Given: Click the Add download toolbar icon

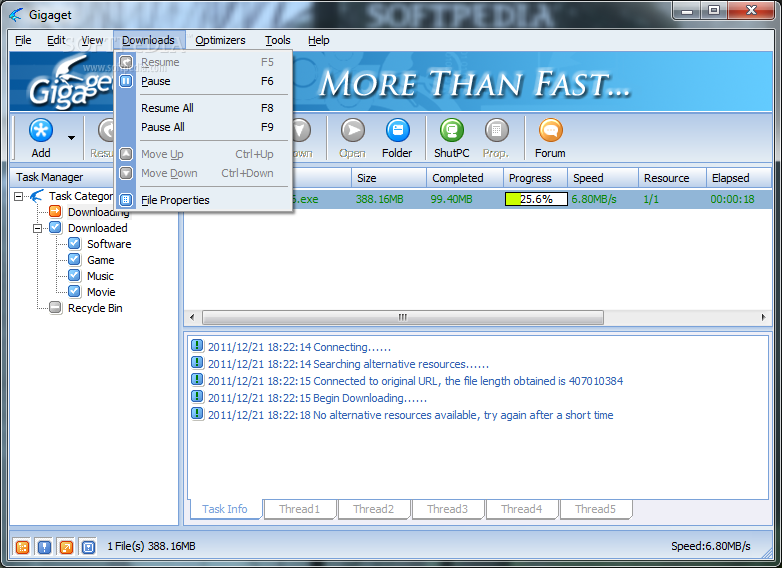Looking at the screenshot, I should [x=40, y=131].
